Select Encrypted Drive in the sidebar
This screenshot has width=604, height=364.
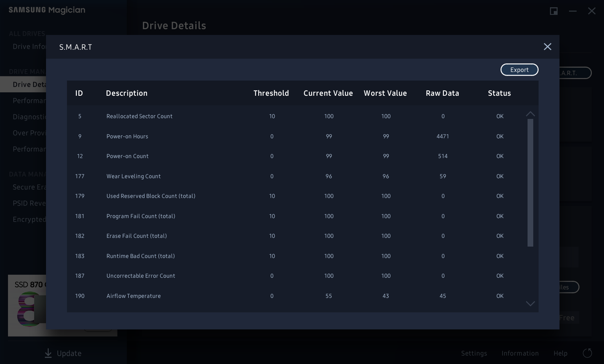click(29, 220)
